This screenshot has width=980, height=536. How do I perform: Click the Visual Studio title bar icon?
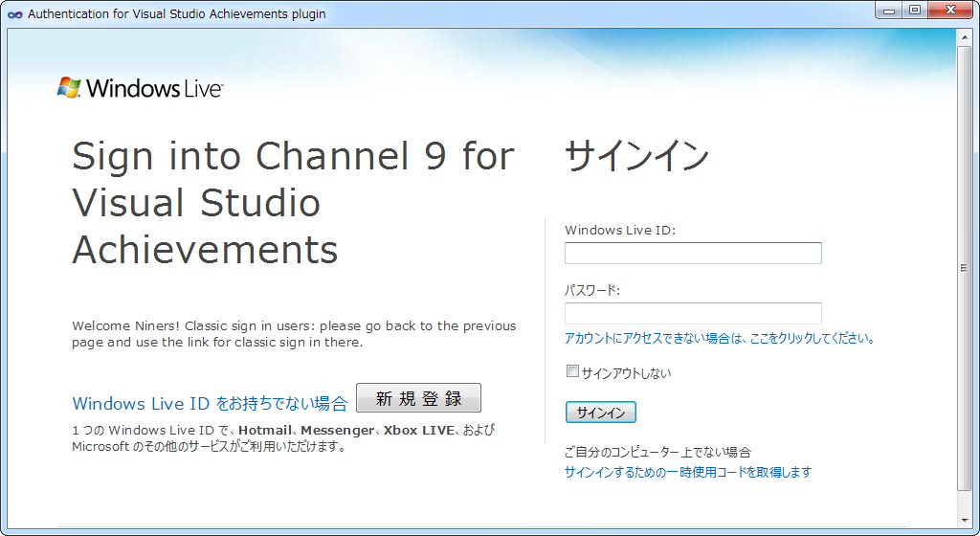[x=14, y=13]
